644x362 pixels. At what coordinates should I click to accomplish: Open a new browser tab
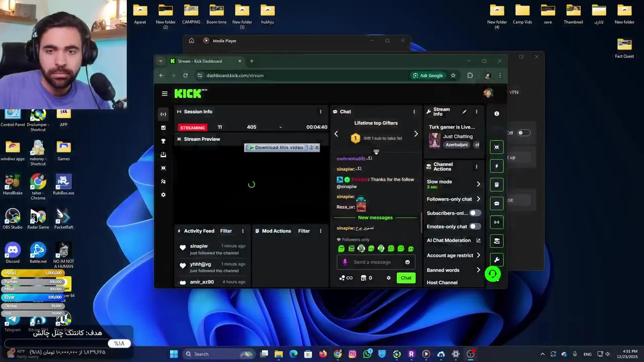(252, 61)
